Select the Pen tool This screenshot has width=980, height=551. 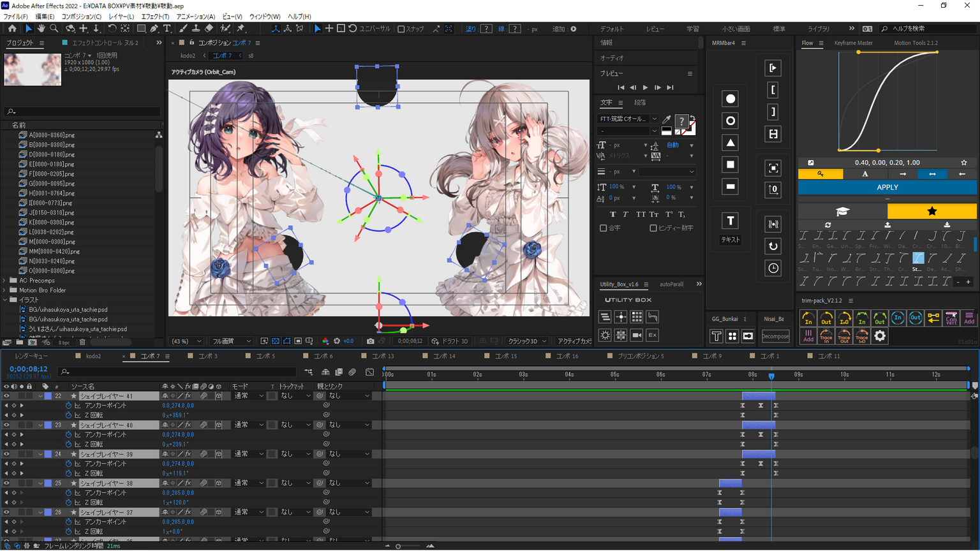click(x=154, y=29)
